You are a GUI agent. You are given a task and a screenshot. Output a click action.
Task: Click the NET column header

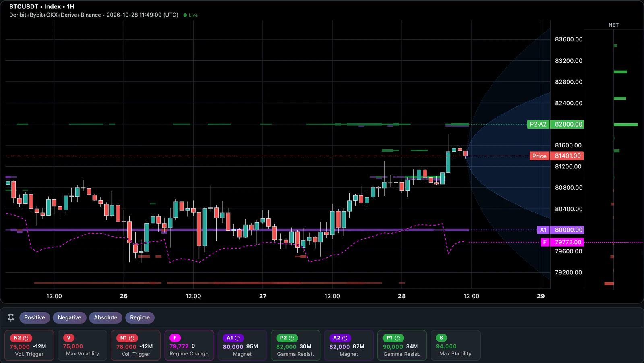click(613, 25)
